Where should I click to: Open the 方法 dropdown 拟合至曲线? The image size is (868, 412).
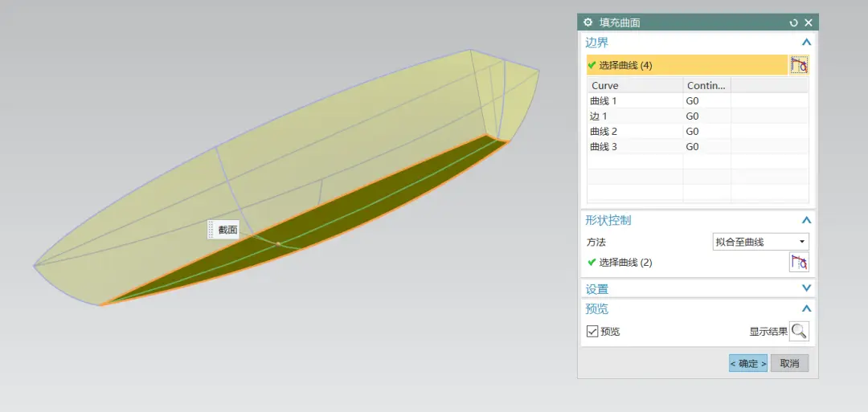(x=760, y=242)
